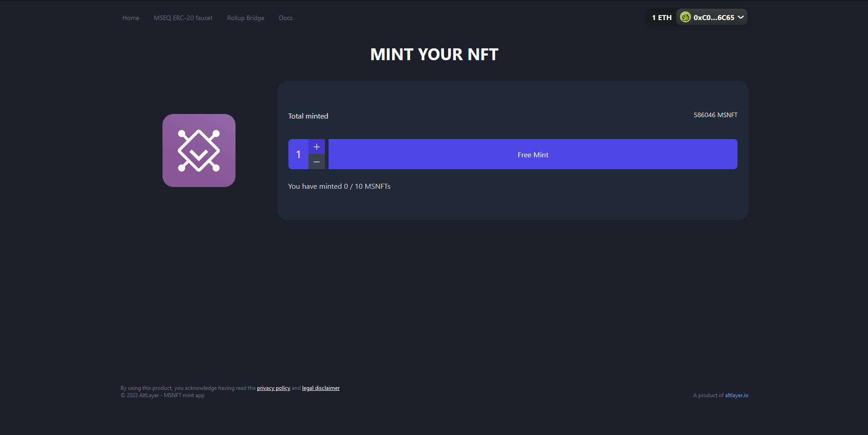Open the legal disclaimer link

321,388
